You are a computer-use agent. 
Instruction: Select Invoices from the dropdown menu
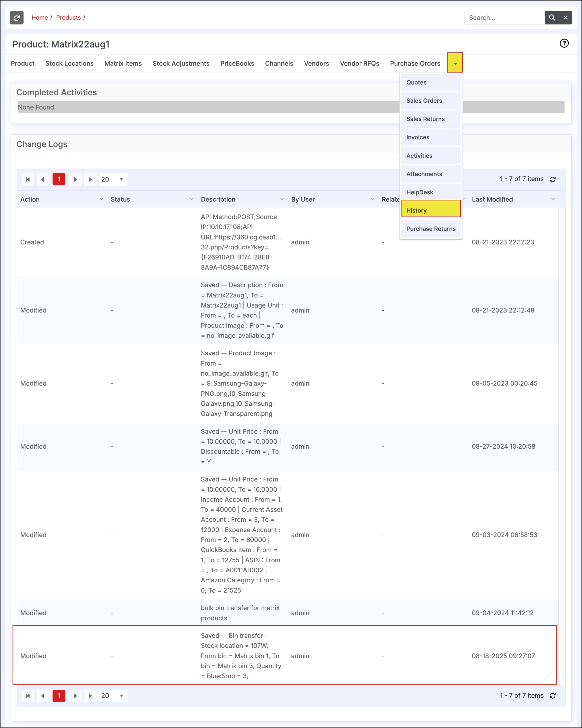(x=431, y=137)
